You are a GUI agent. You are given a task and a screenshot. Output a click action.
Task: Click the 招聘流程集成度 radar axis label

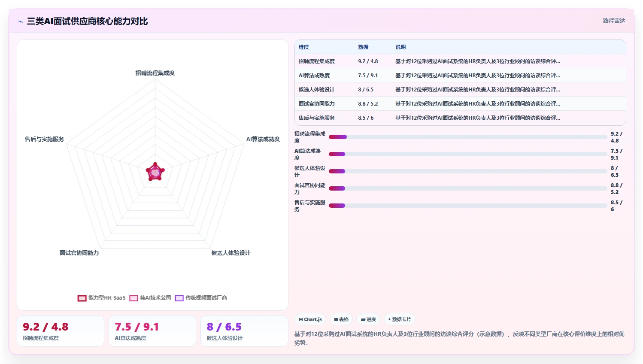tap(155, 73)
